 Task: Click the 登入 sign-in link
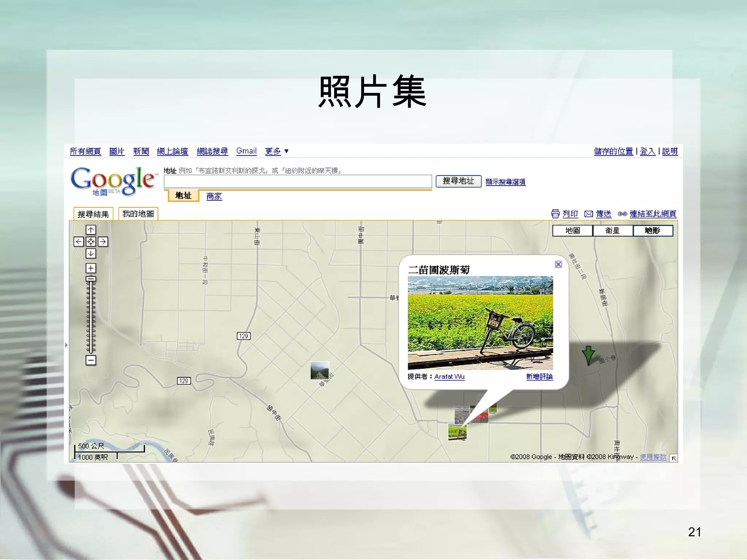click(648, 151)
